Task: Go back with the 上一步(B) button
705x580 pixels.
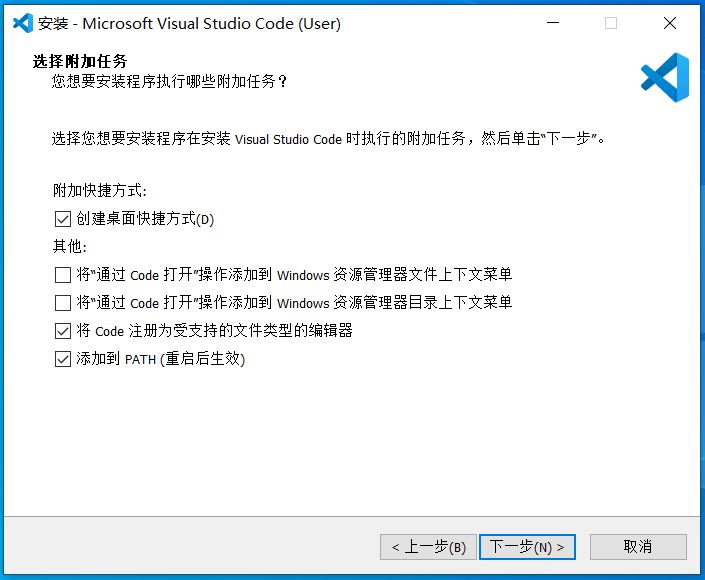Action: coord(427,547)
